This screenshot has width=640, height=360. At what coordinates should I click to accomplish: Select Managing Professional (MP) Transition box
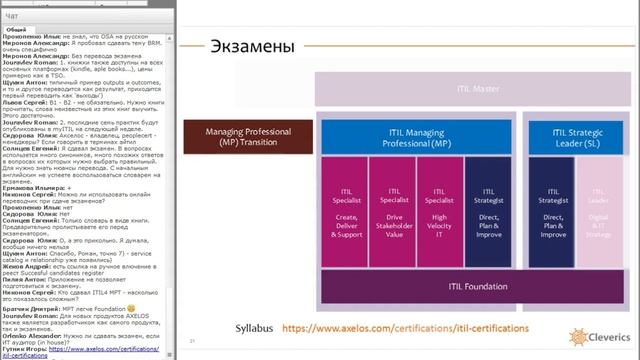(x=248, y=137)
